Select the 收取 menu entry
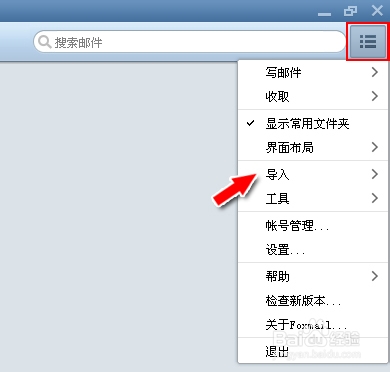This screenshot has width=390, height=372. coord(313,97)
